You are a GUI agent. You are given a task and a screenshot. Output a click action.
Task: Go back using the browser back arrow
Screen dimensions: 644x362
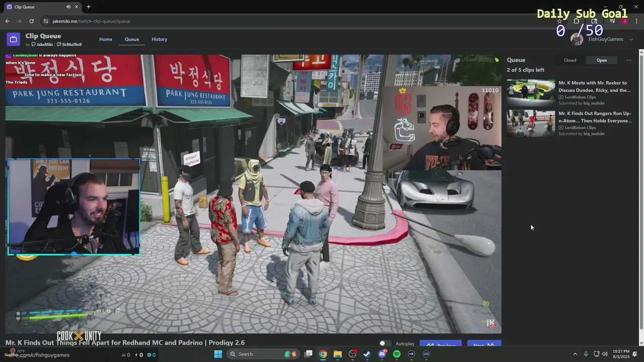pos(8,21)
